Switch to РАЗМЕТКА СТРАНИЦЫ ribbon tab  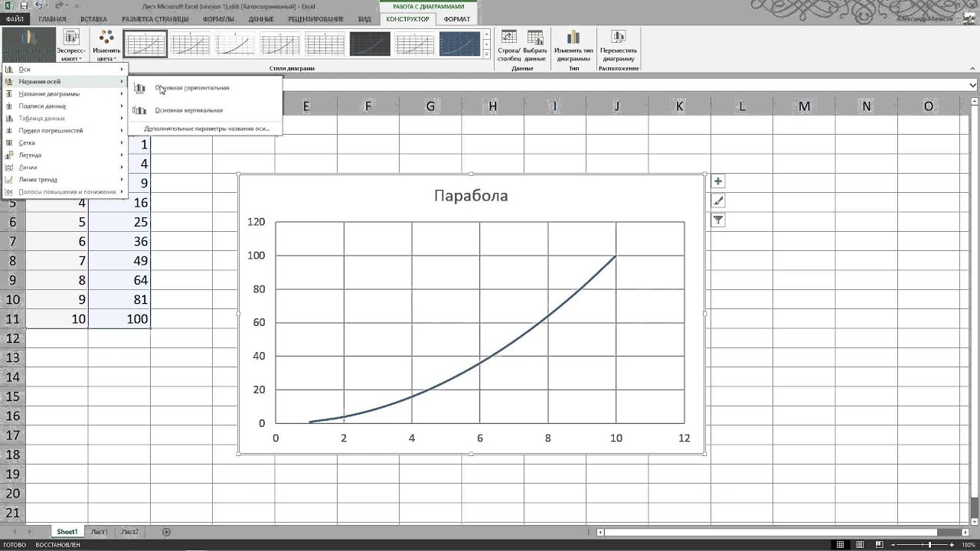tap(155, 18)
